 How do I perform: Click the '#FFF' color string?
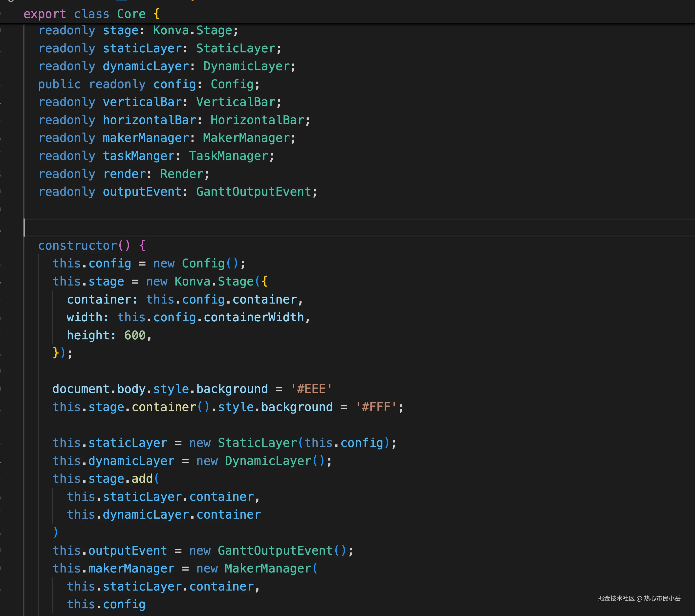[x=376, y=407]
